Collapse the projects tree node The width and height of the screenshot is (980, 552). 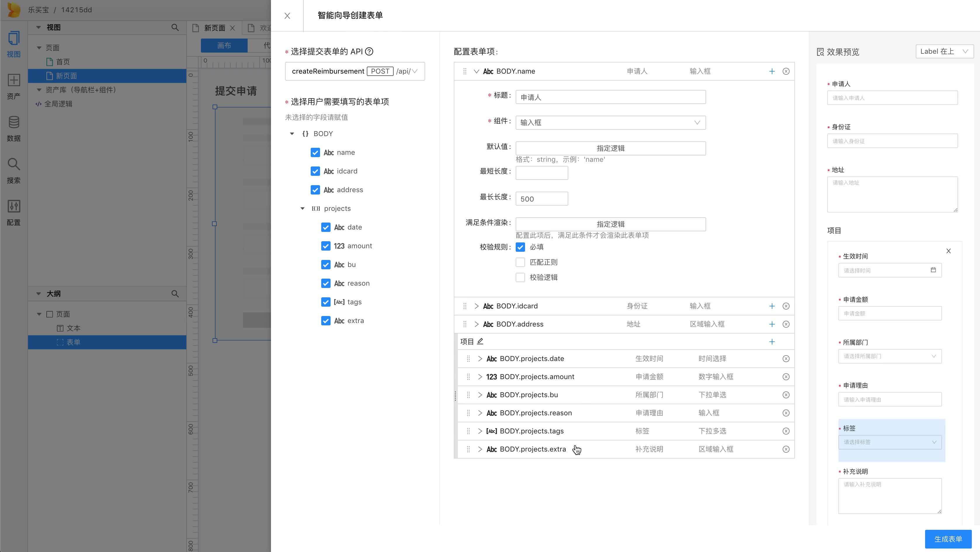click(303, 209)
